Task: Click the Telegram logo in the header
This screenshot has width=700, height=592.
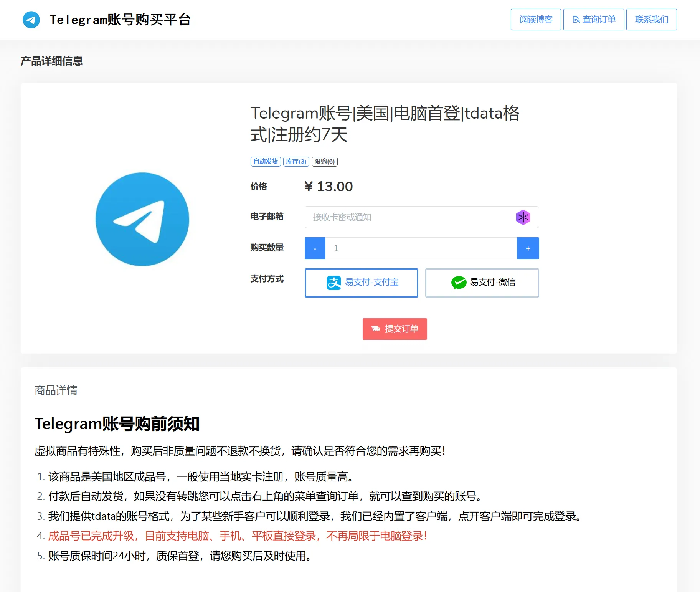Action: click(x=31, y=20)
